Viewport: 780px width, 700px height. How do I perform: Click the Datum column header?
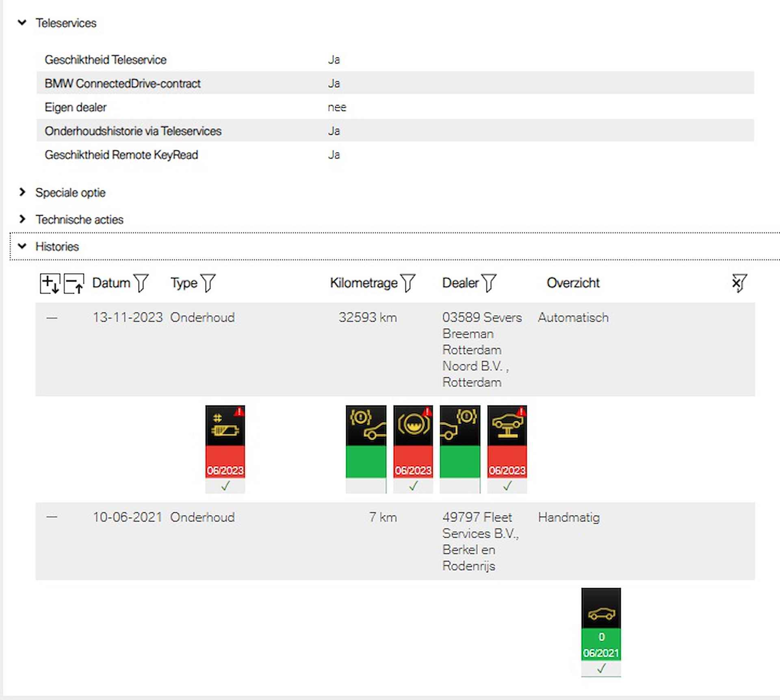pyautogui.click(x=111, y=283)
